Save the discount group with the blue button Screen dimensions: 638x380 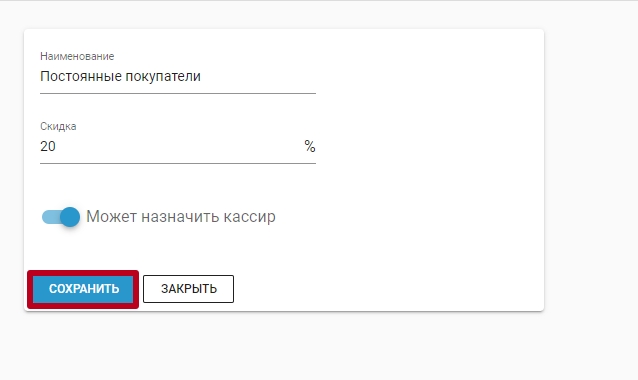tap(83, 289)
